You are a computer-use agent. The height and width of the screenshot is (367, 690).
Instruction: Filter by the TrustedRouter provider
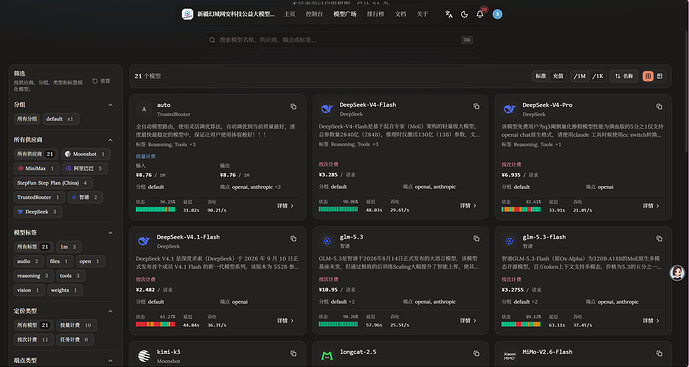pyautogui.click(x=39, y=198)
